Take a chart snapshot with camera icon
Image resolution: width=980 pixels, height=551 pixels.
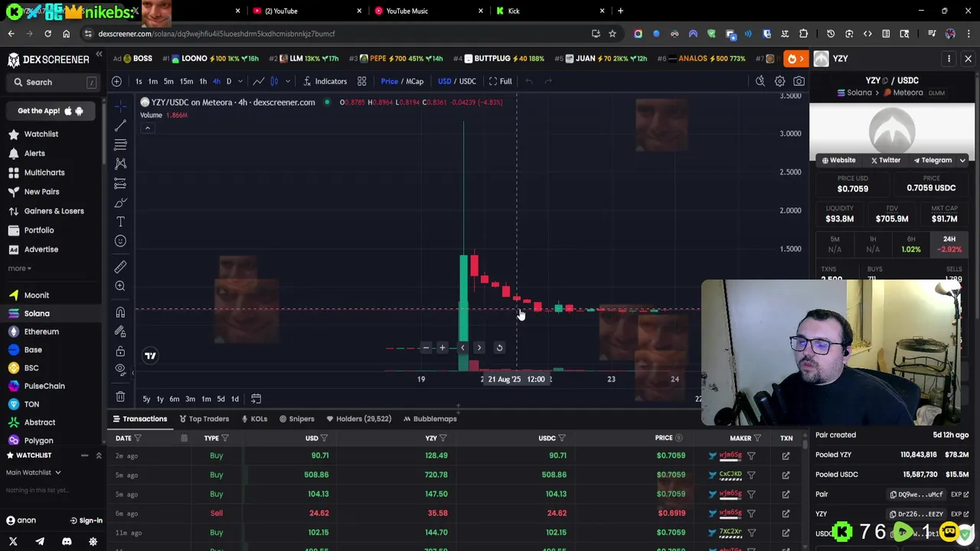click(799, 81)
